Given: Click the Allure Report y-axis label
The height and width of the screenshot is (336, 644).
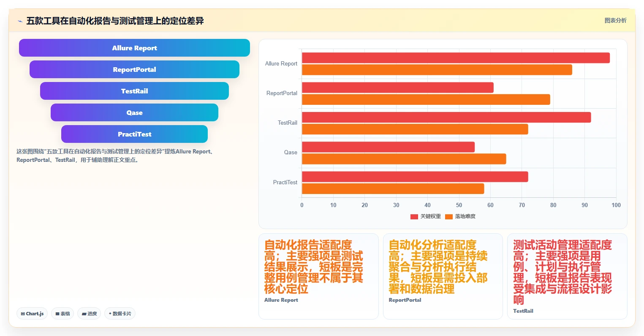Looking at the screenshot, I should click(x=281, y=63).
